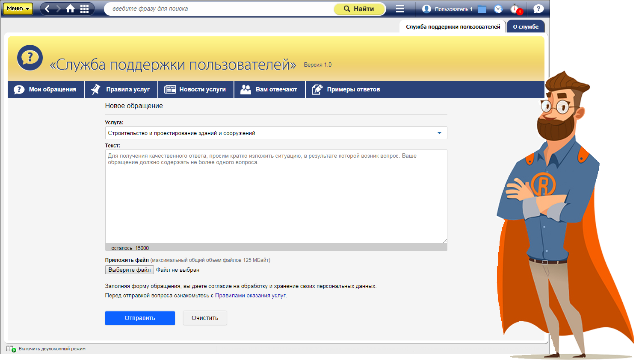Click the Очистить button

click(205, 318)
